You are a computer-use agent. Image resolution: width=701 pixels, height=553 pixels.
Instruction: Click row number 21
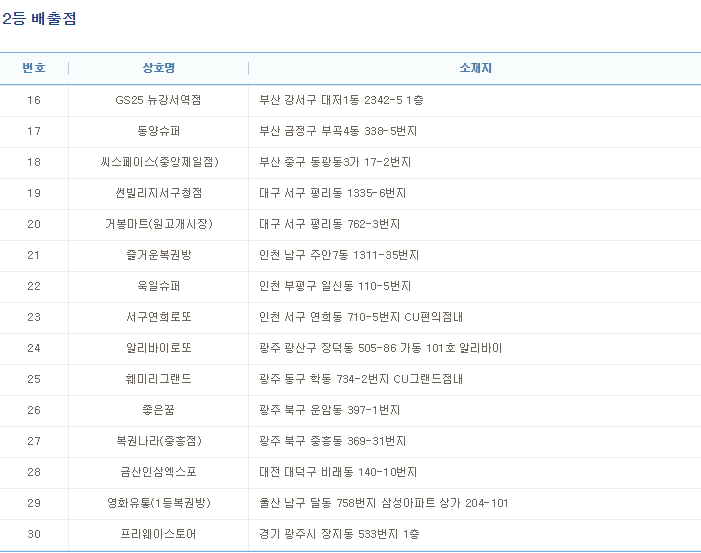click(34, 255)
